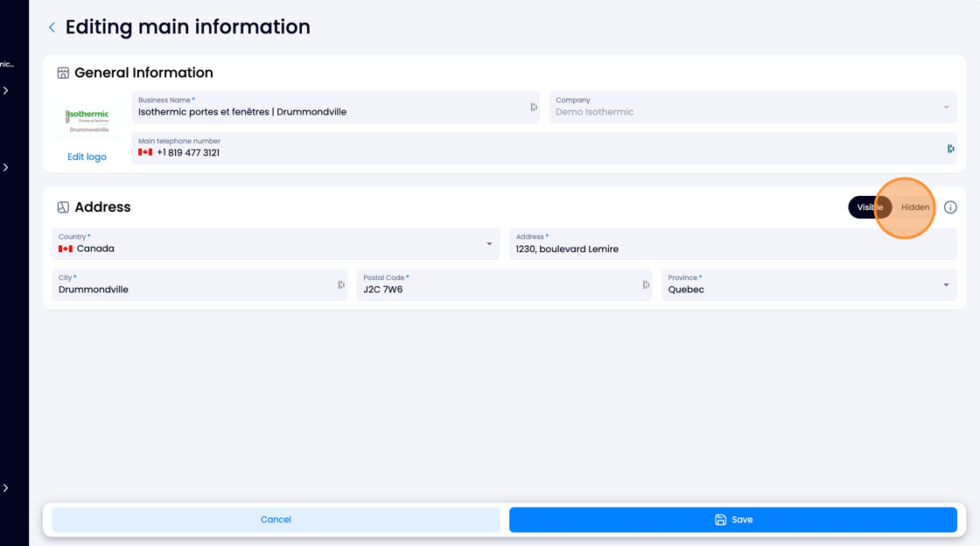Set address visibility to Visible
Image resolution: width=980 pixels, height=546 pixels.
pos(870,207)
